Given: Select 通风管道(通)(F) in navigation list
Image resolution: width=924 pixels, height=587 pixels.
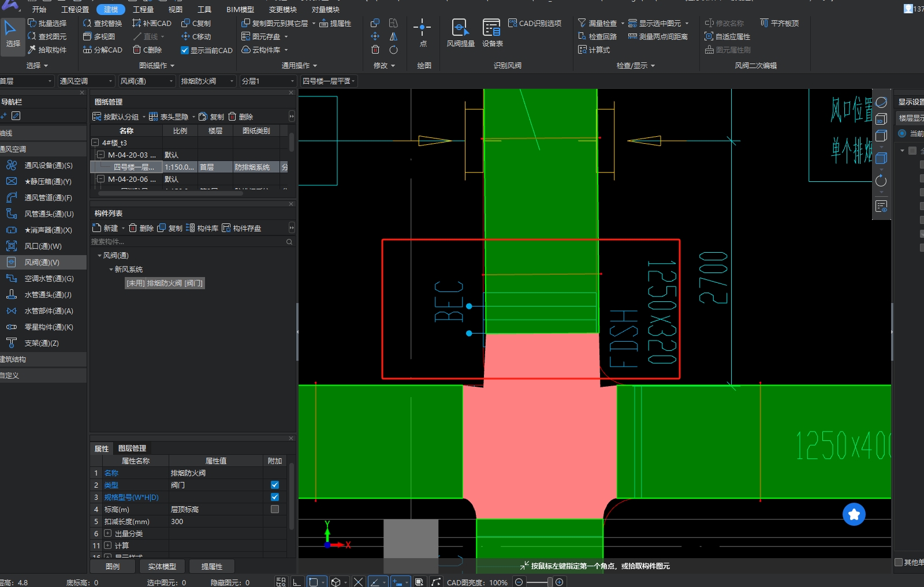Looking at the screenshot, I should [x=43, y=197].
